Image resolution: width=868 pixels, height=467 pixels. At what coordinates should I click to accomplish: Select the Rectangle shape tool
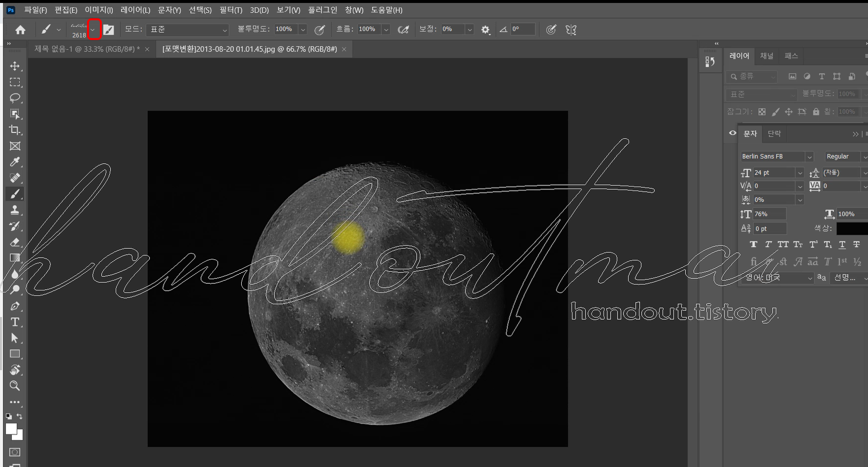coord(15,354)
